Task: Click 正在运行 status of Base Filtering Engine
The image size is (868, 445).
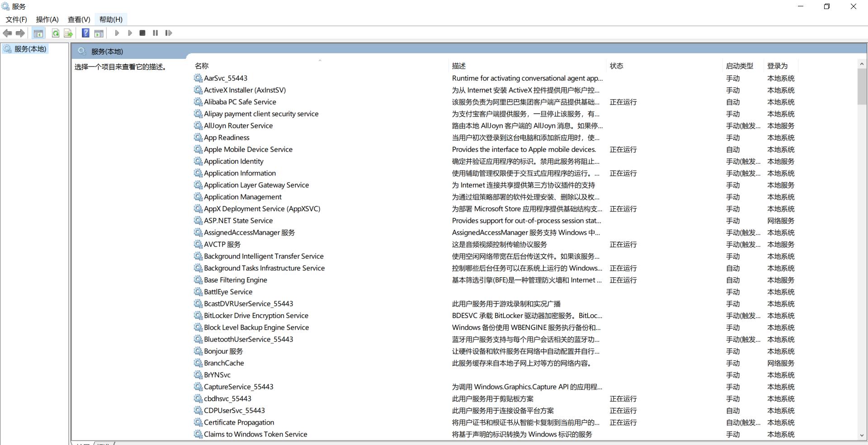Action: [623, 280]
